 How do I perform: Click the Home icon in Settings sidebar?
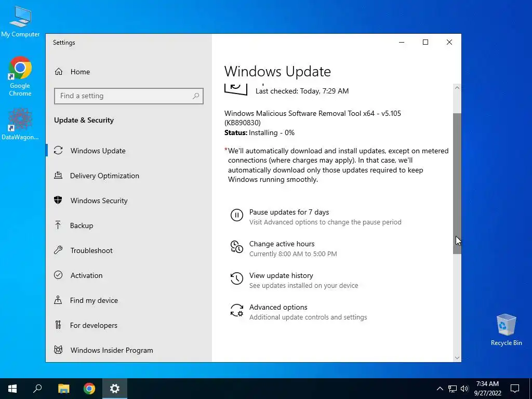[x=59, y=72]
